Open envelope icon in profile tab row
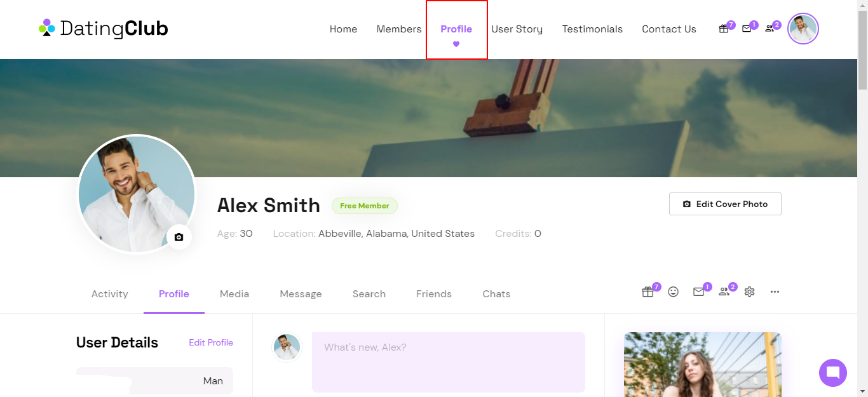 [x=698, y=292]
